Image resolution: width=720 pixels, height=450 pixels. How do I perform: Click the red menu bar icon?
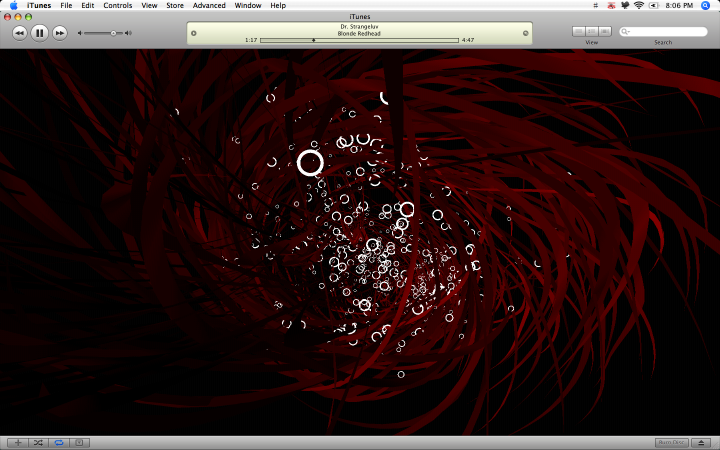pos(611,6)
